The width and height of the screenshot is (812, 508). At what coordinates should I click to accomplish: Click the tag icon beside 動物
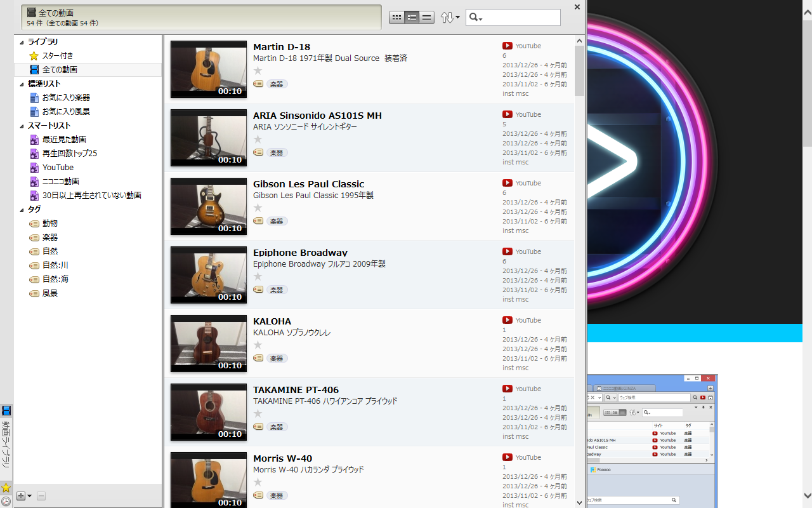(x=34, y=224)
